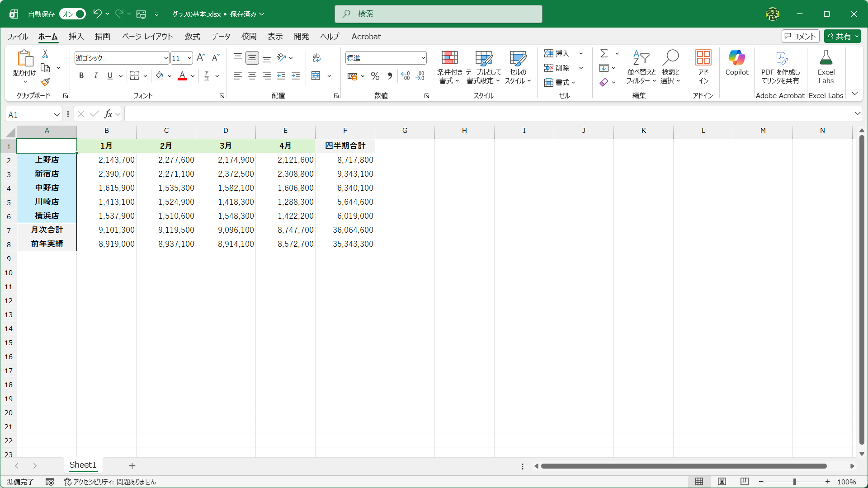Open the Copilot pane
868x488 pixels.
pyautogui.click(x=736, y=63)
